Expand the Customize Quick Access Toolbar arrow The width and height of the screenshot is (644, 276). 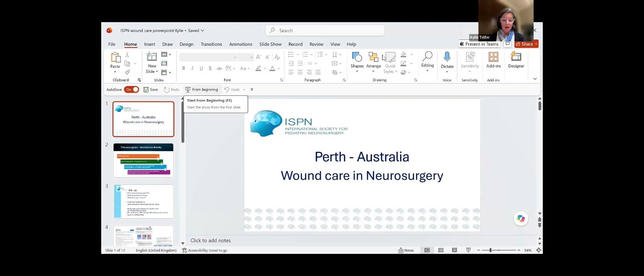252,90
